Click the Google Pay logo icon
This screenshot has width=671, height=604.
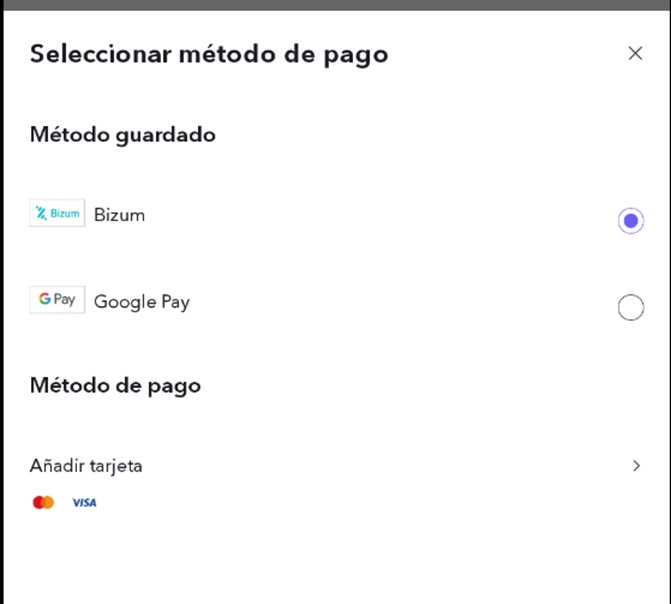tap(57, 299)
